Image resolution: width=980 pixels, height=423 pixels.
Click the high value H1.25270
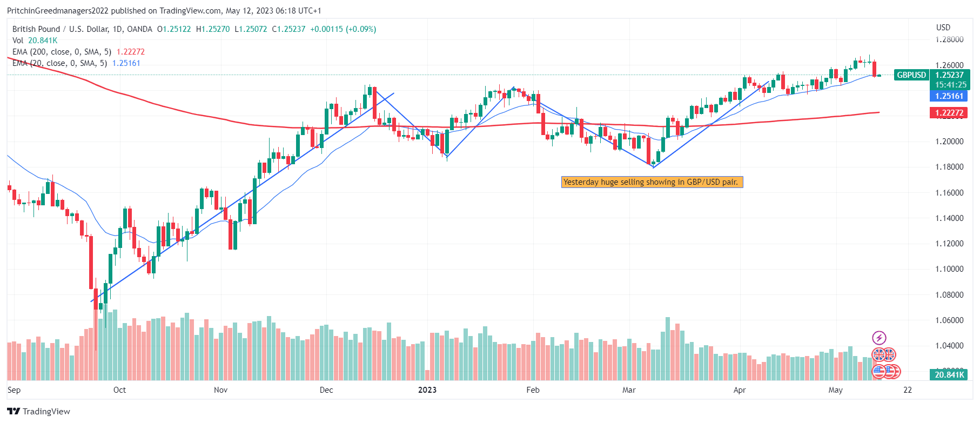[x=213, y=29]
